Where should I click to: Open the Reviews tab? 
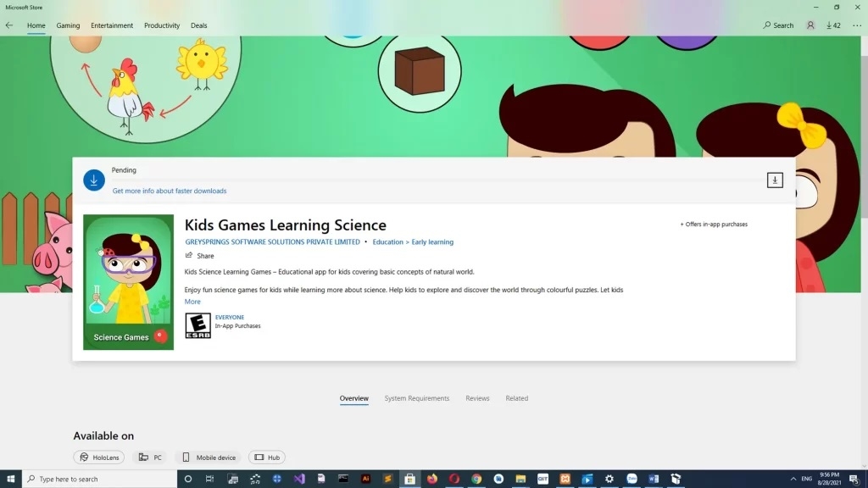[477, 398]
